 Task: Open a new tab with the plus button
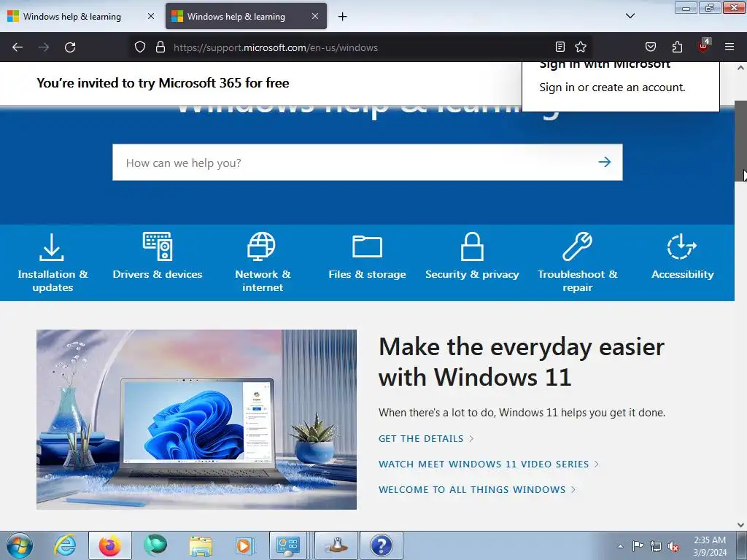343,16
